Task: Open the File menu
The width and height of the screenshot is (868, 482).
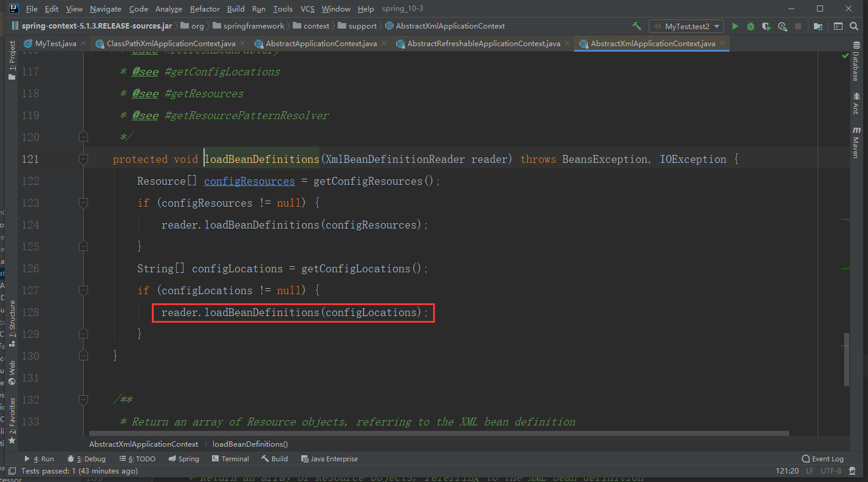Action: click(32, 9)
